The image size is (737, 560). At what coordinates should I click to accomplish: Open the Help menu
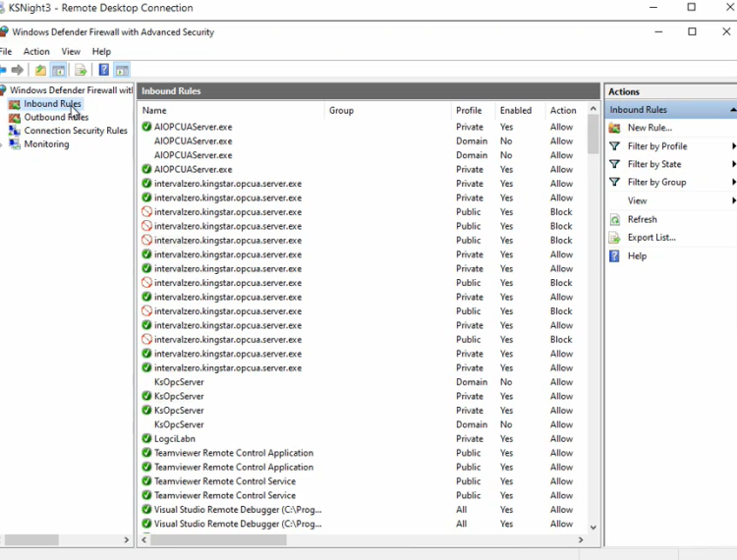(x=101, y=52)
